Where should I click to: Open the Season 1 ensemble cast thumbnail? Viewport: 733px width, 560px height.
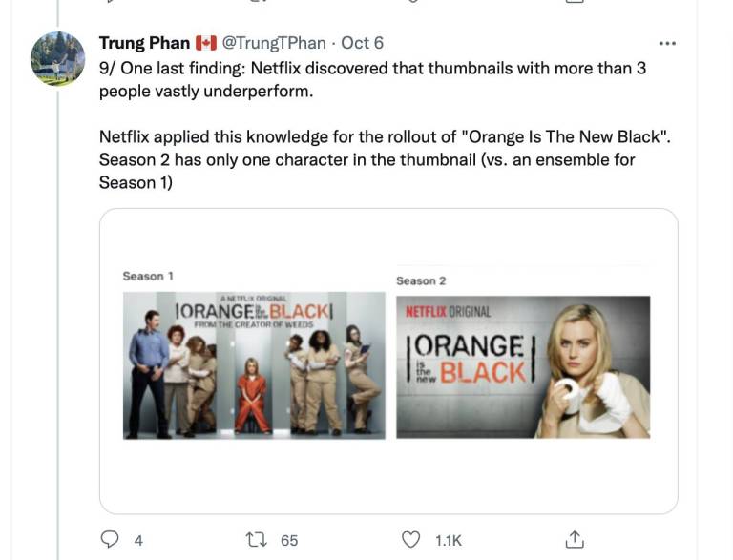pos(254,365)
